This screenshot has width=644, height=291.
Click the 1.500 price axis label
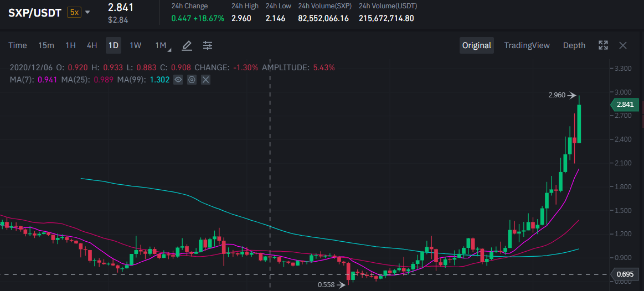coord(622,211)
